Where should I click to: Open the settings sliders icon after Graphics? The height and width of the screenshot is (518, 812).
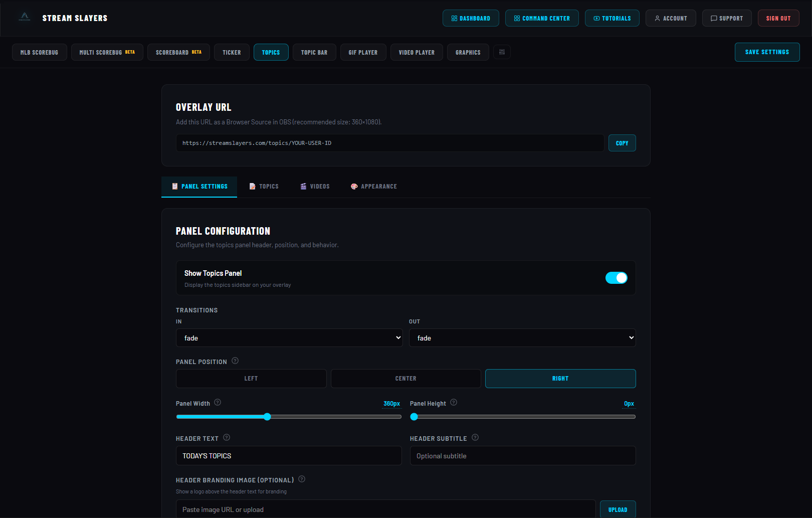502,52
